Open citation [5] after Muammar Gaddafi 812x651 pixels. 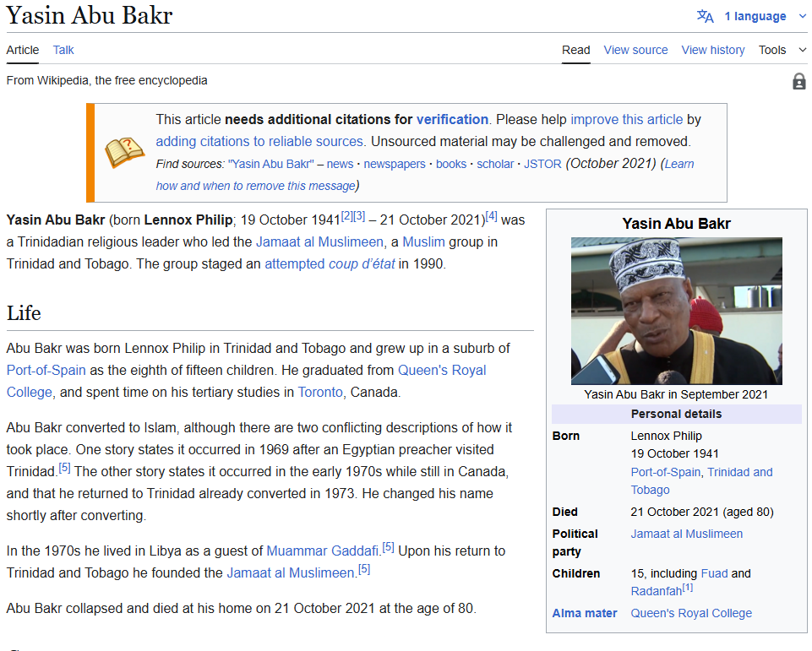(x=389, y=547)
